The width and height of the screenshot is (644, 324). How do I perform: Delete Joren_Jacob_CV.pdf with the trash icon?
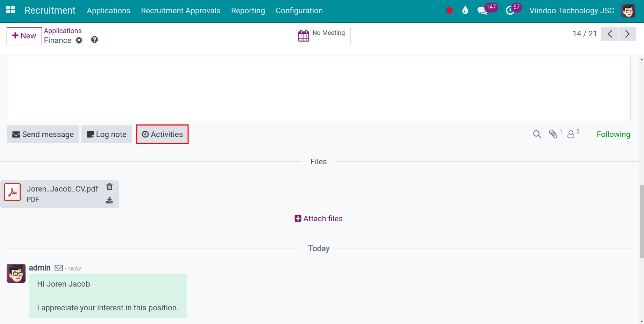click(x=109, y=187)
